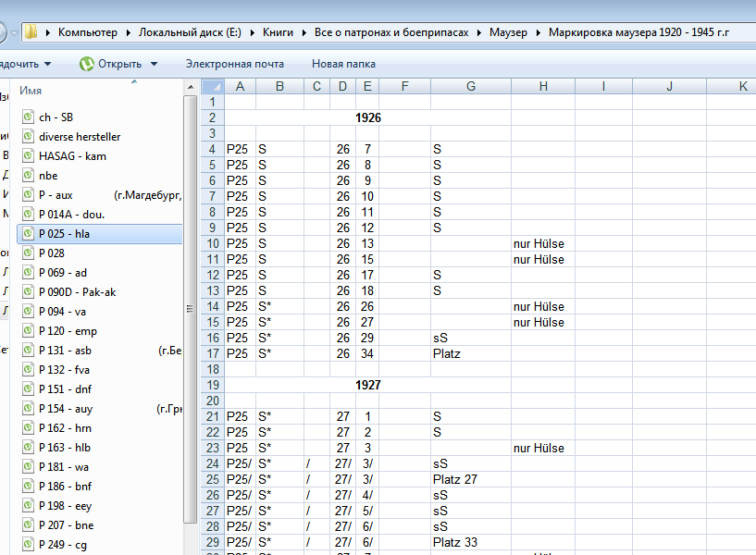Select the 'P 249 - cg' file icon
756x555 pixels.
click(28, 545)
